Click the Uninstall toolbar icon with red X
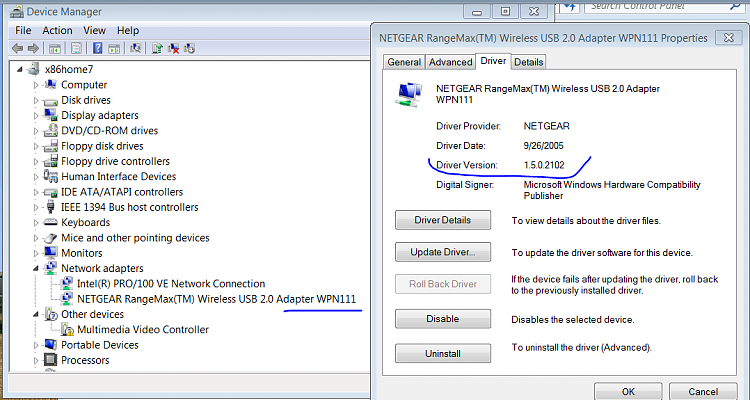This screenshot has width=750, height=400. tap(173, 48)
